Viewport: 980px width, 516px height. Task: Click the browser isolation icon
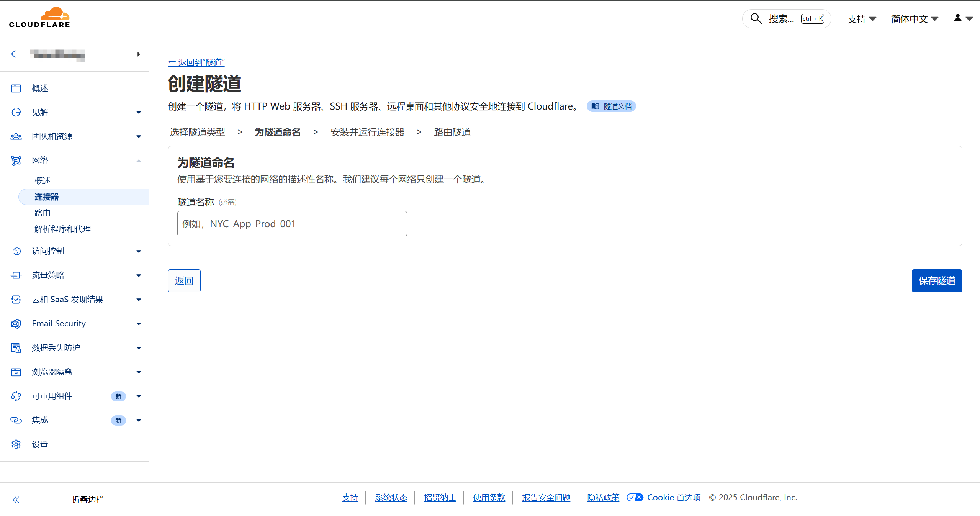(x=16, y=372)
